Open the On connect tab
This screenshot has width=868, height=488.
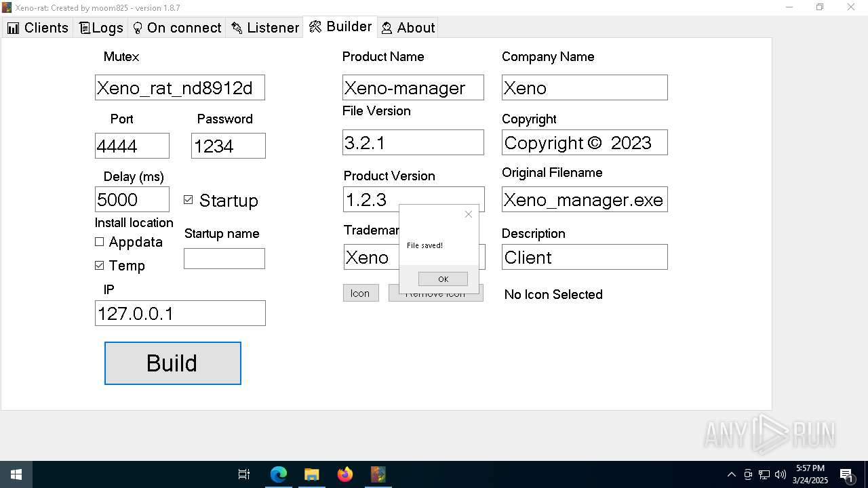coord(176,28)
